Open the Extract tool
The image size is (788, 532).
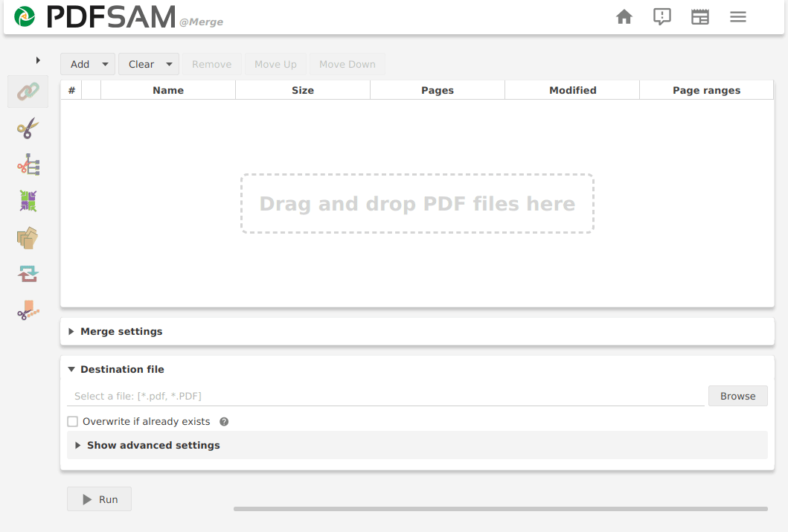28,237
